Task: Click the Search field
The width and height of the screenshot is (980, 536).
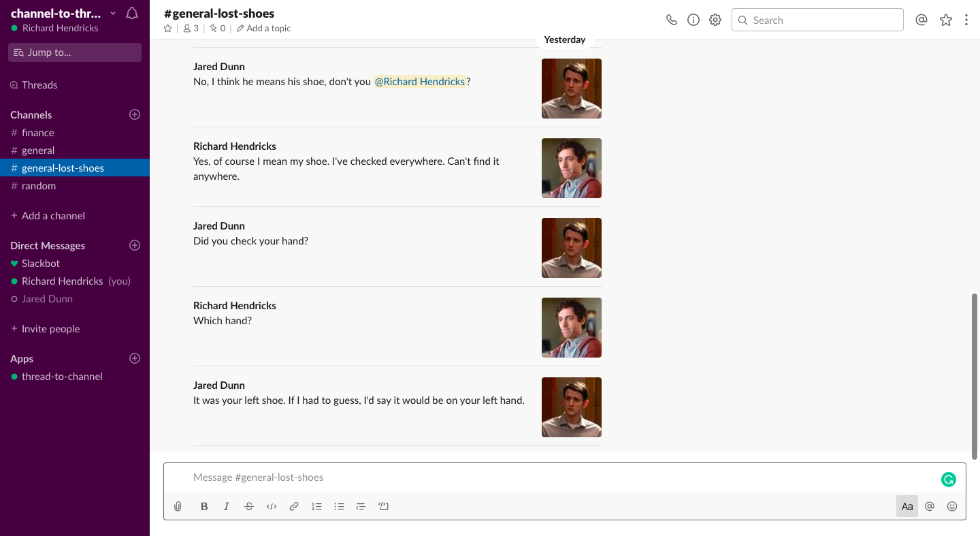Action: [x=817, y=20]
